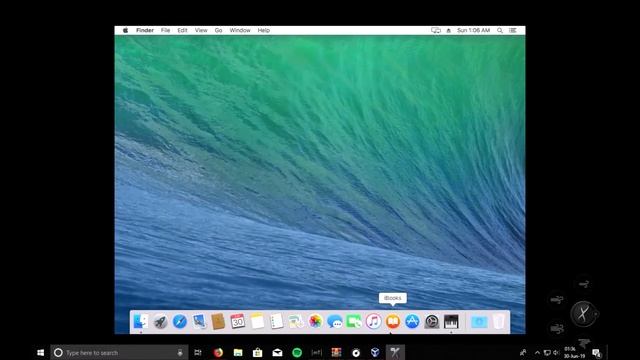Open Mail stamp icon in Mac dock
The image size is (640, 360).
(199, 322)
